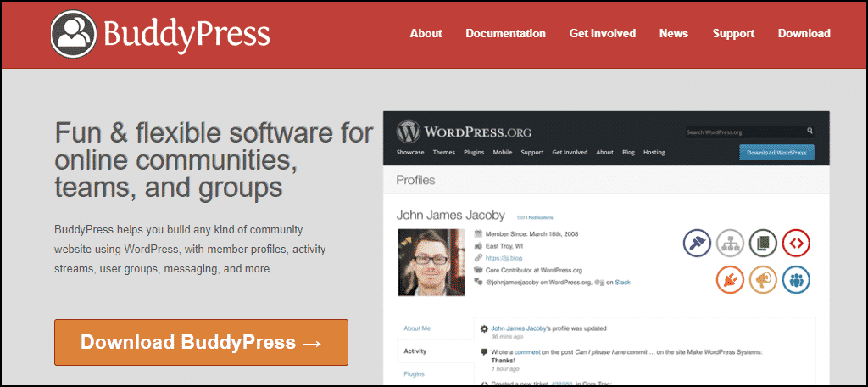The height and width of the screenshot is (387, 868).
Task: Click the gray sitemap badge icon
Action: [x=730, y=244]
